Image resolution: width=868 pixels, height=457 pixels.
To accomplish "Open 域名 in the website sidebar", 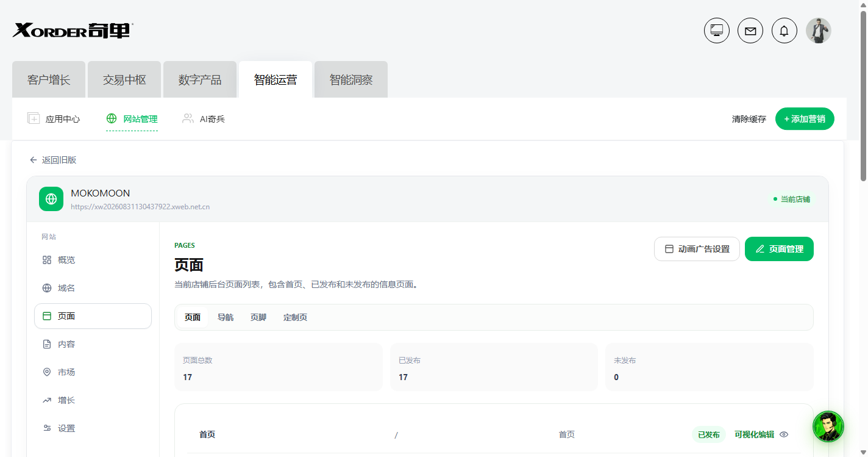I will [x=93, y=288].
